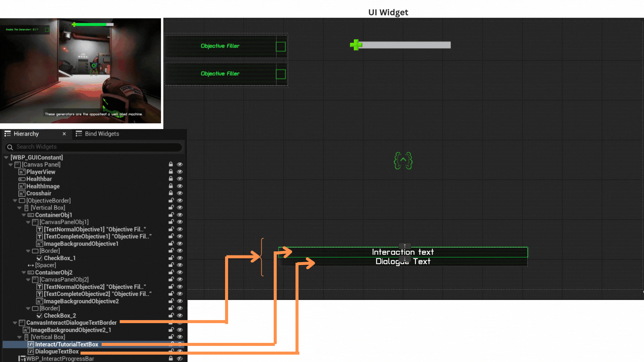The image size is (644, 362).
Task: Click the green crosshair symbol in canvas center
Action: point(403,161)
